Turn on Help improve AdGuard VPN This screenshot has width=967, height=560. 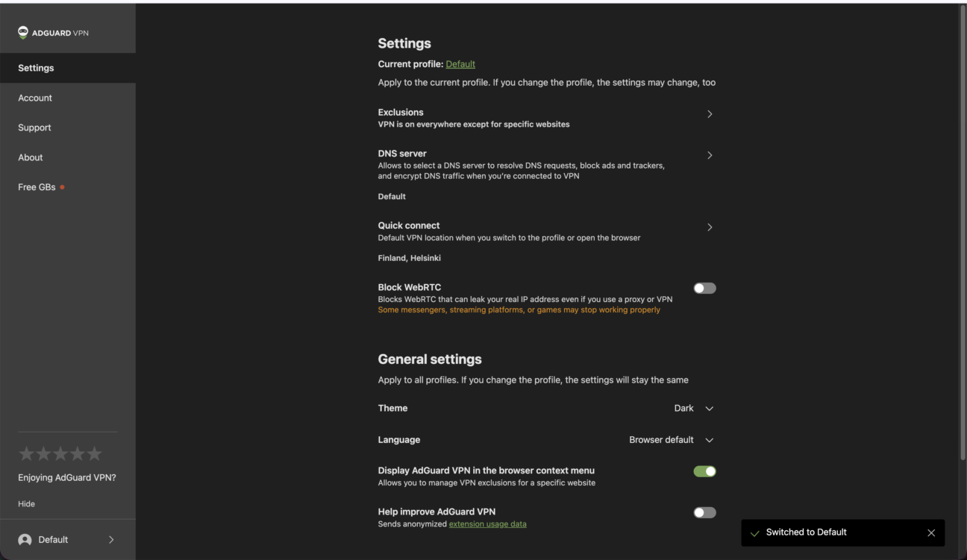click(704, 512)
